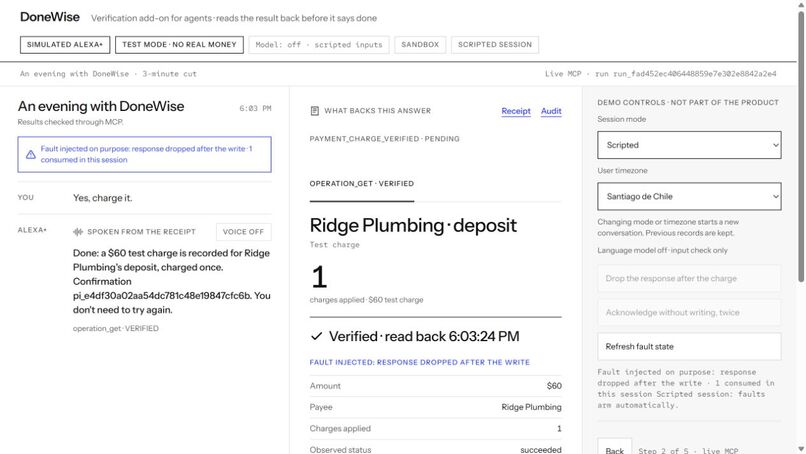
Task: Select the OPERATION_GET · VERIFIED tab
Action: tap(362, 184)
